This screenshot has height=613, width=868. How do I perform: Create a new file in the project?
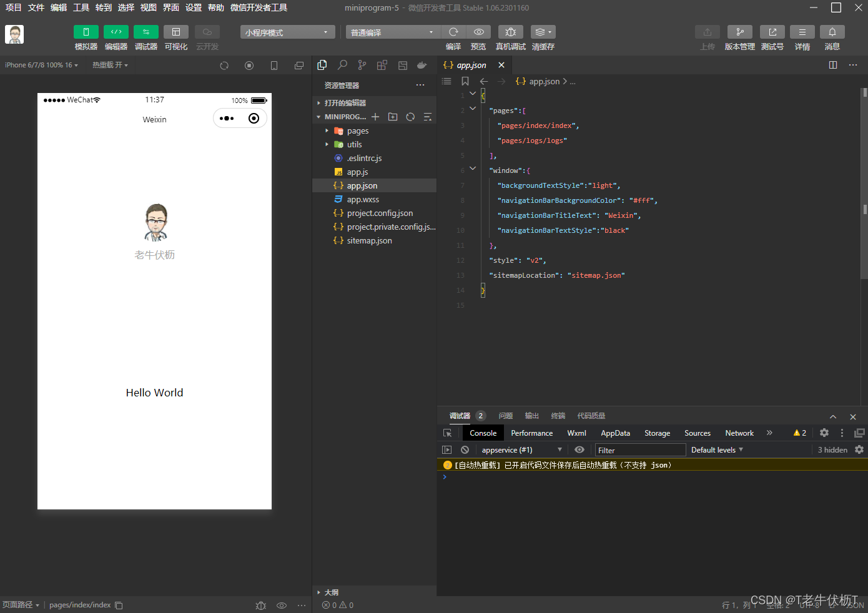tap(375, 117)
